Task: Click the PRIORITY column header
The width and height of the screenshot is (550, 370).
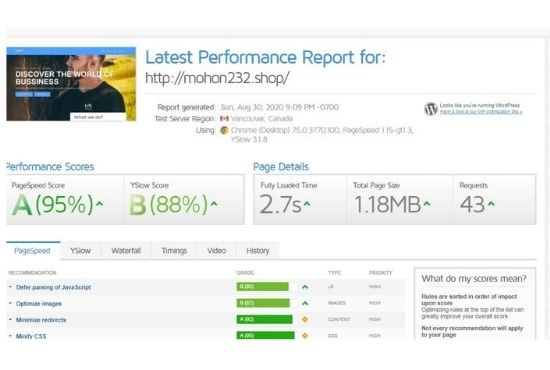Action: point(381,273)
